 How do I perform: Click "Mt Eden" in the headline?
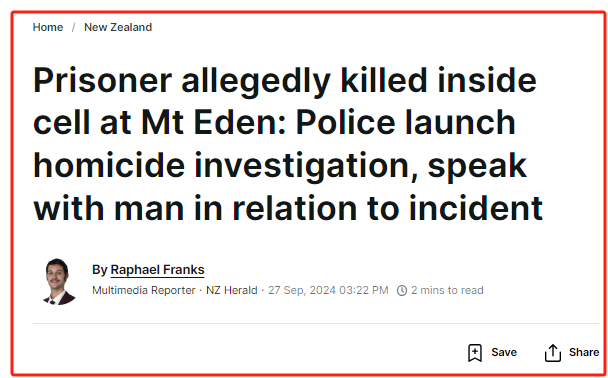(213, 123)
